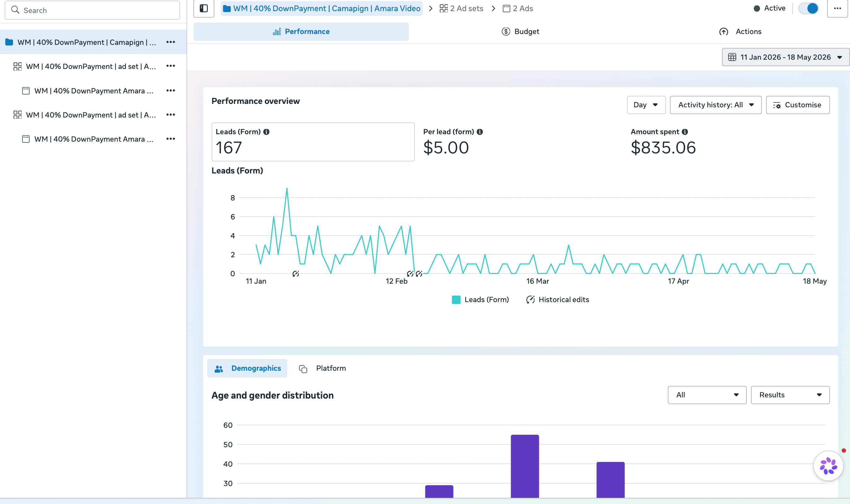Click the Demographics people icon
The width and height of the screenshot is (850, 504).
pyautogui.click(x=219, y=369)
